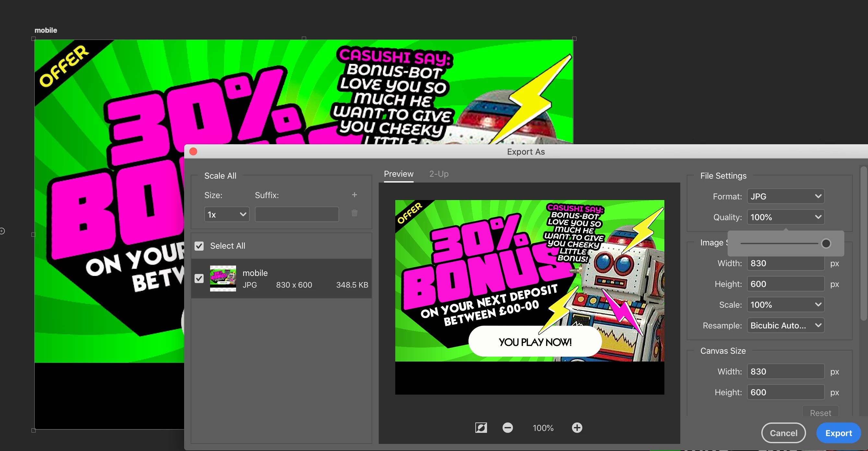This screenshot has height=451, width=868.
Task: Click the Quality slider handle
Action: click(x=826, y=243)
